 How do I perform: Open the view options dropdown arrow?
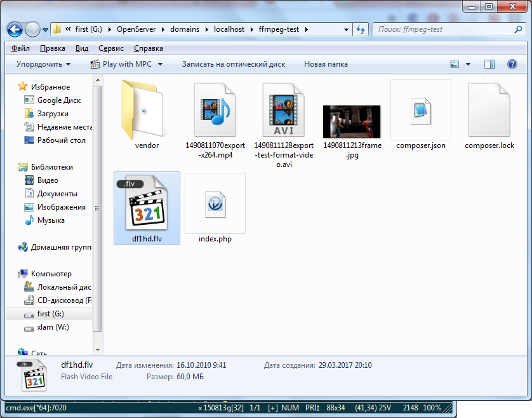(469, 64)
